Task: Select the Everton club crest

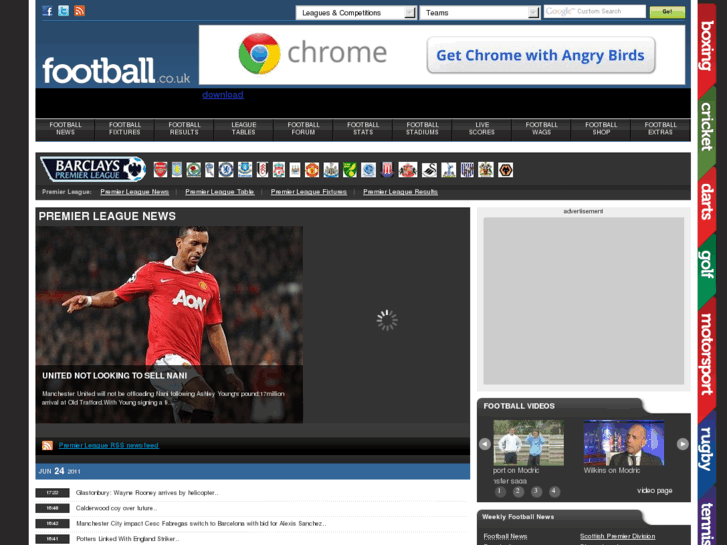Action: 245,170
